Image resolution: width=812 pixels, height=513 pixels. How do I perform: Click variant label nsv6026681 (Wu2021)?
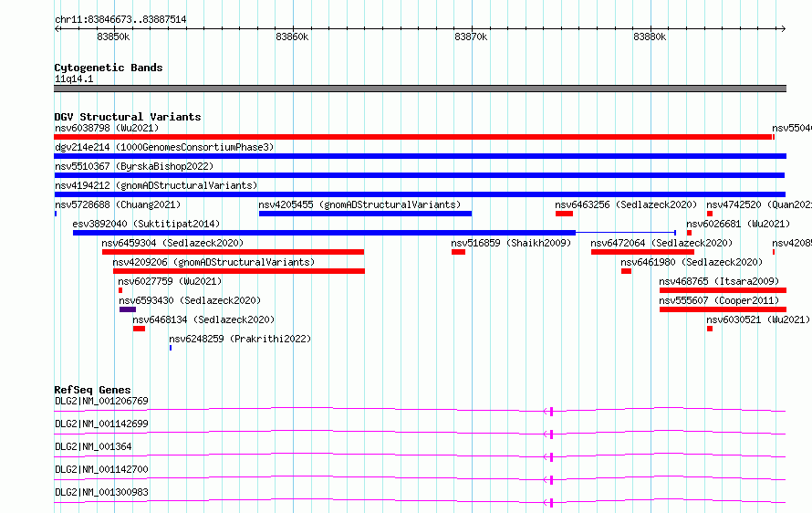coord(738,224)
